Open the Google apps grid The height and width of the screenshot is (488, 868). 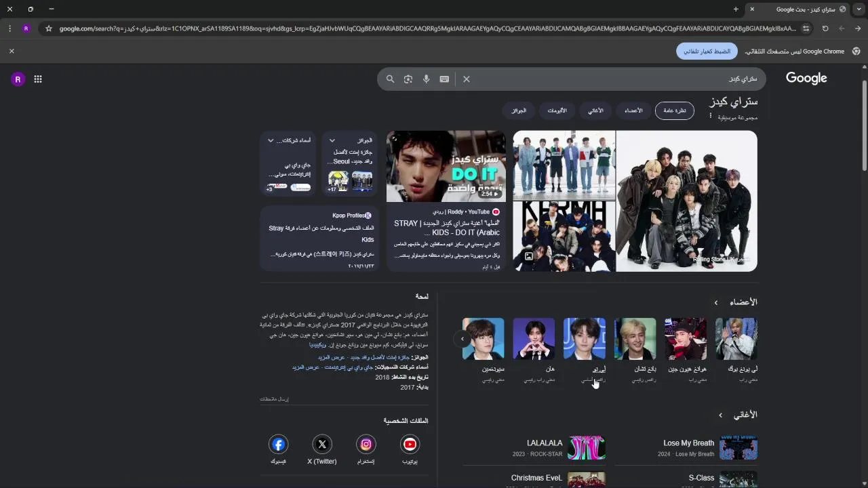(38, 79)
